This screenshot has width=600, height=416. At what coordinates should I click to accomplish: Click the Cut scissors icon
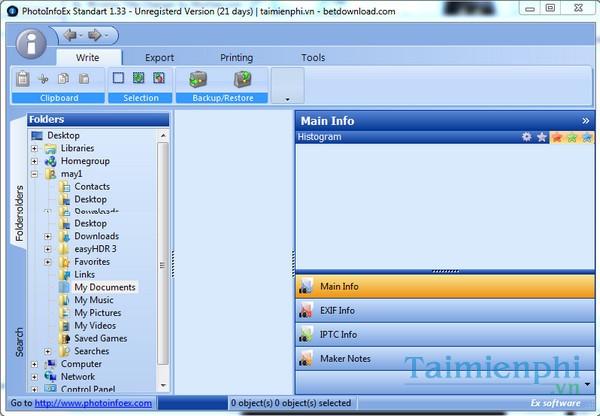(x=43, y=78)
